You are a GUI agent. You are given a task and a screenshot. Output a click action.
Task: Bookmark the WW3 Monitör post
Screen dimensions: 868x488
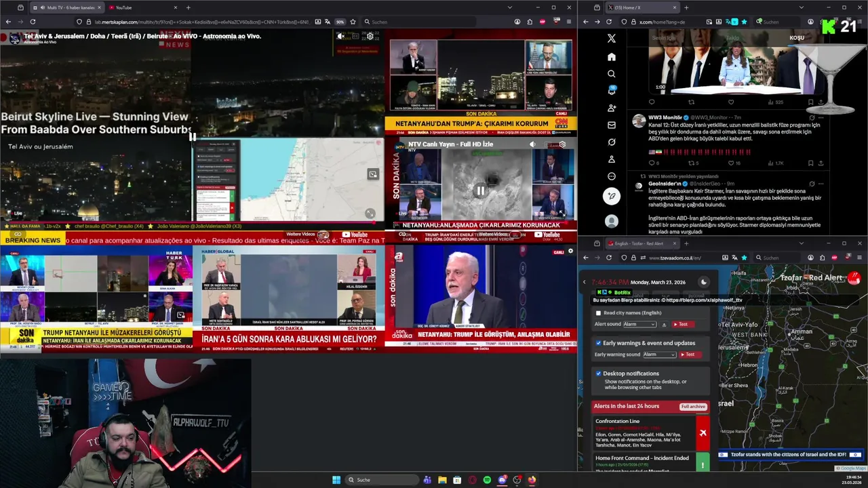810,163
